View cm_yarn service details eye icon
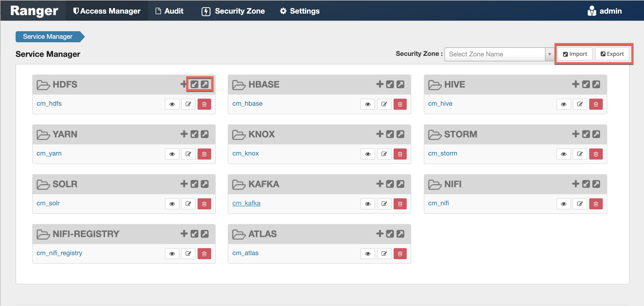 (x=172, y=154)
